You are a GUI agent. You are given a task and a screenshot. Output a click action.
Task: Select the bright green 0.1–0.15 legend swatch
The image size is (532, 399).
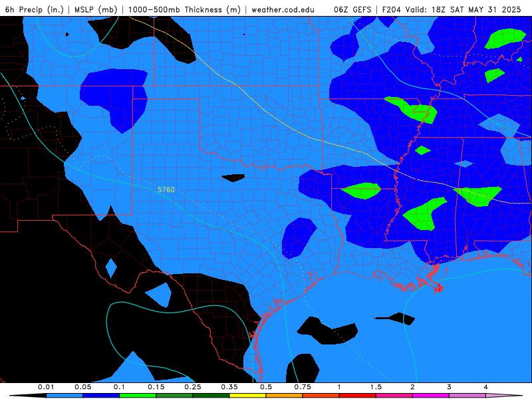tap(138, 396)
